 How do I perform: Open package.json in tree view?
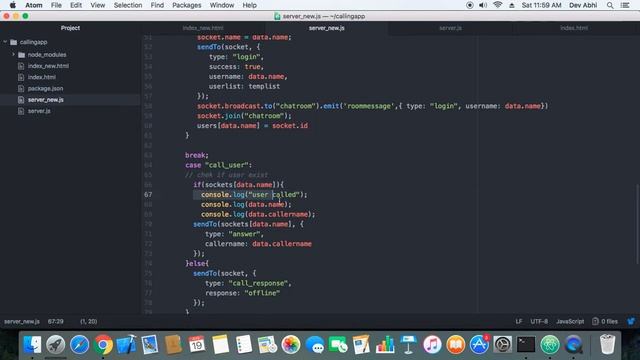pos(45,89)
